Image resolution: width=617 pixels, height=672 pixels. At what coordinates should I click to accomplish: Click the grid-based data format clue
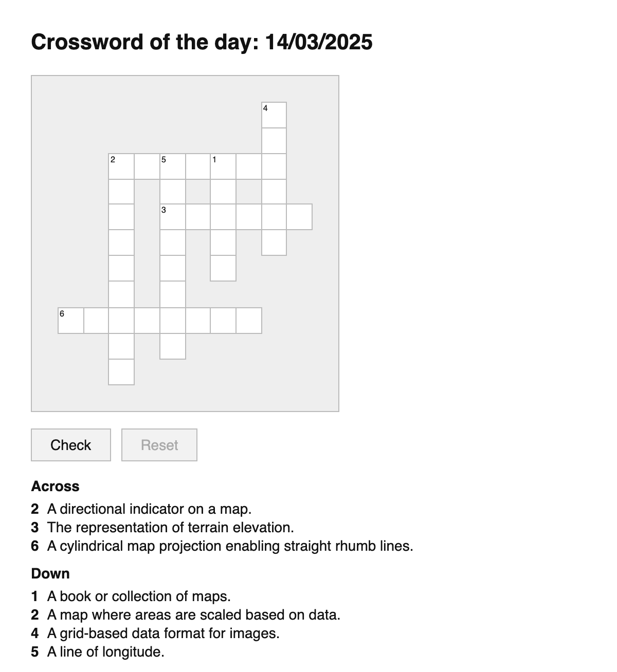pos(162,633)
